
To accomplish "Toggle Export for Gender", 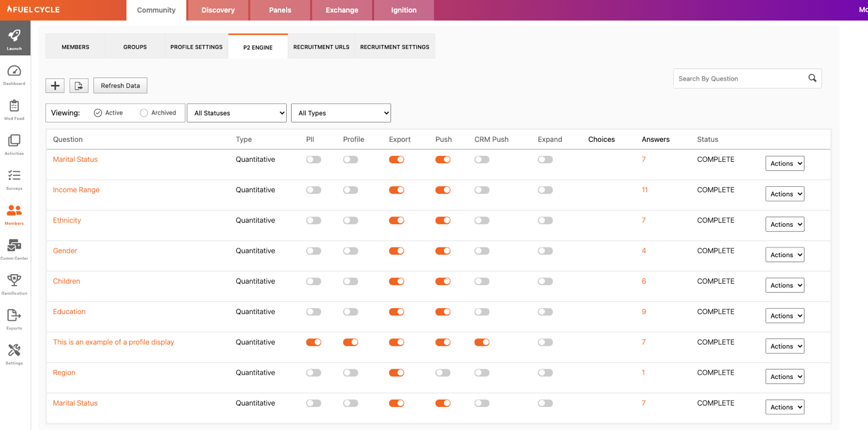I will coord(396,250).
